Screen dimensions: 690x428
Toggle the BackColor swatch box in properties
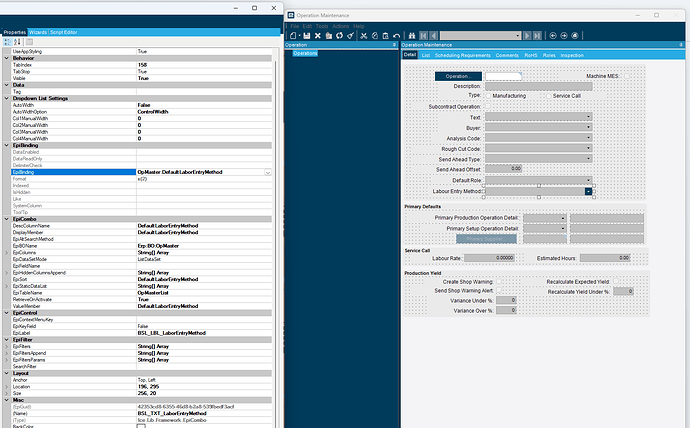point(141,426)
